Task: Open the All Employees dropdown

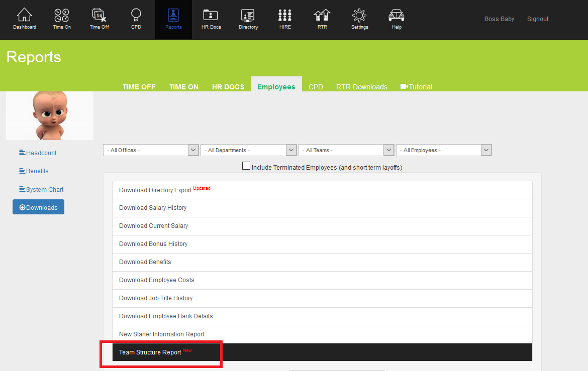Action: 443,150
